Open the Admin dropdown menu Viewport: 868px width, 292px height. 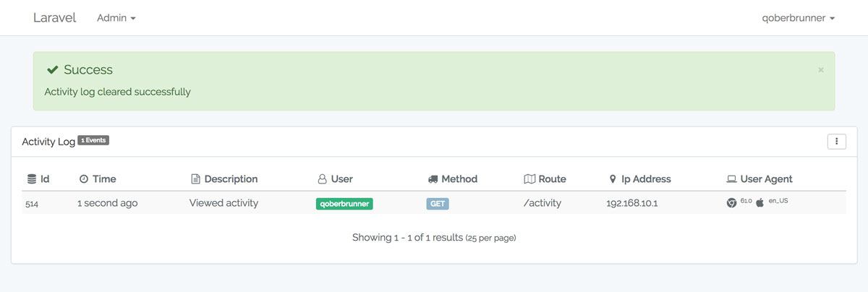(116, 17)
